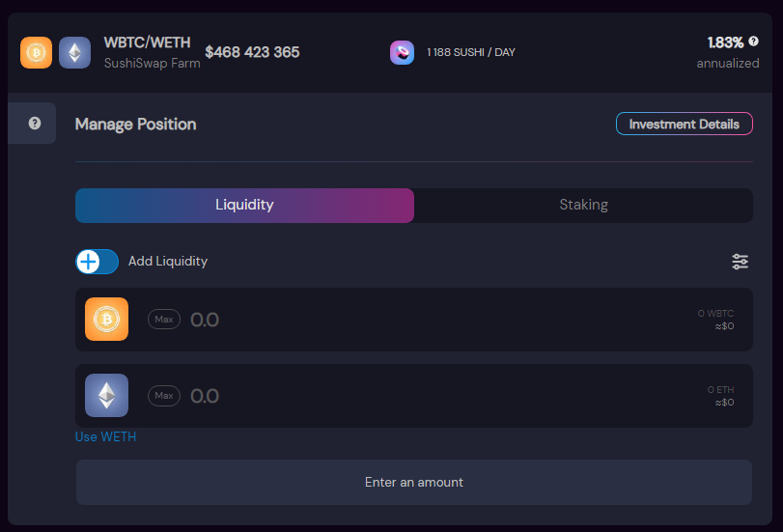Viewport: 783px width, 532px height.
Task: Switch to the Liquidity tab
Action: coord(244,205)
